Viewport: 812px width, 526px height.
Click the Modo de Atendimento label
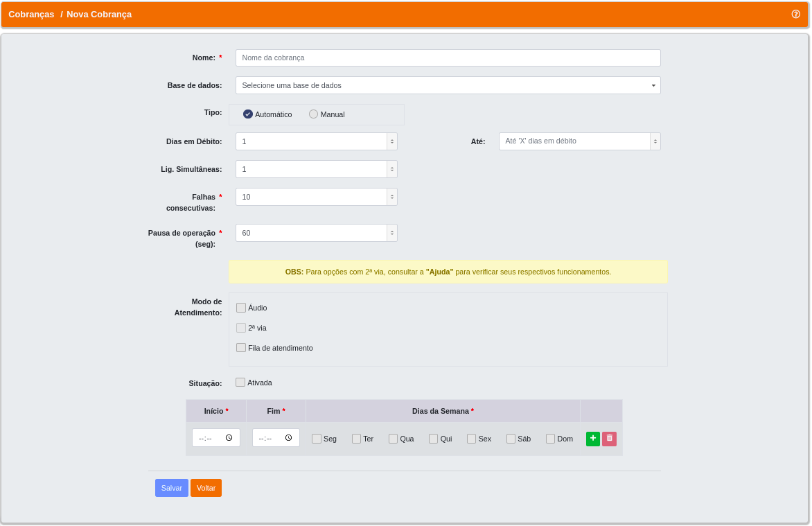198,307
